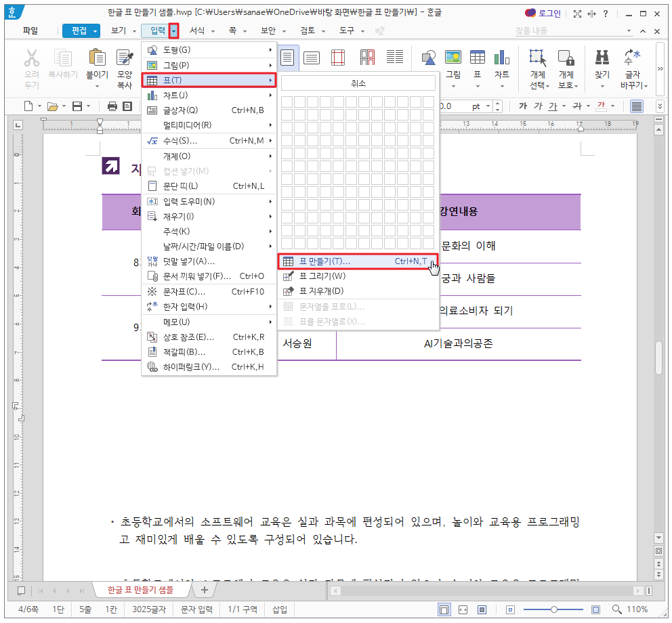This screenshot has width=672, height=623.
Task: Click the 취소 button in table grid
Action: tap(358, 83)
